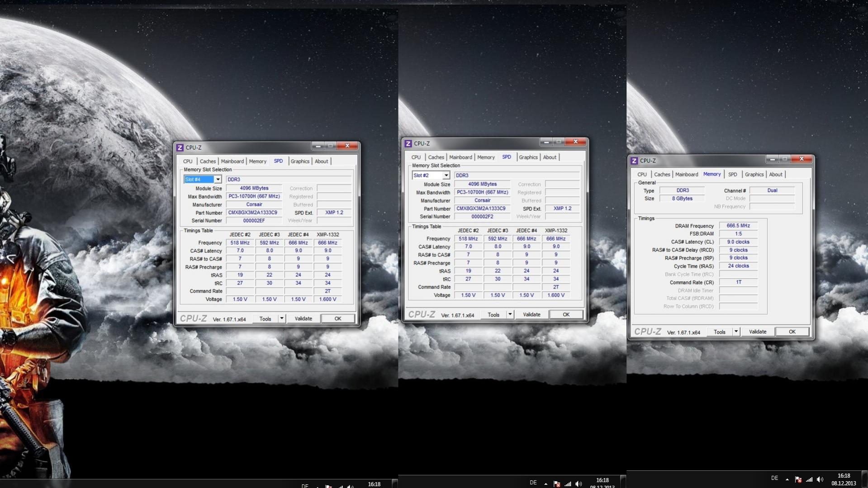
Task: Click the CPU-Z title icon in the Slot #2 window
Action: tap(408, 143)
